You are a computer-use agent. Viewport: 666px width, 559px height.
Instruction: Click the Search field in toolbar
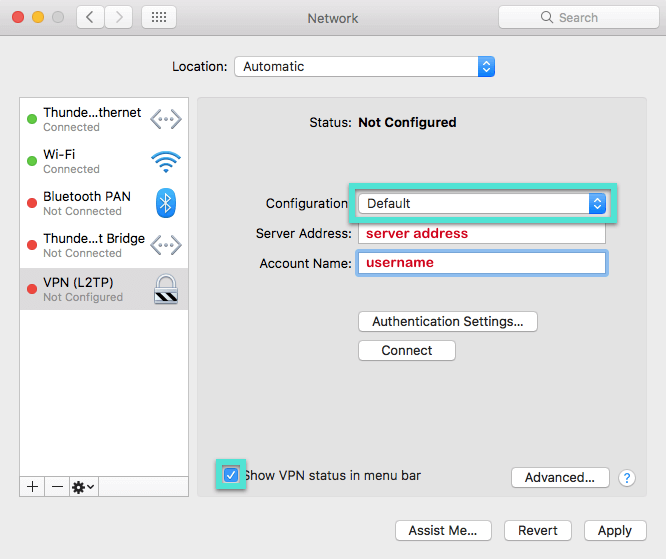point(578,17)
